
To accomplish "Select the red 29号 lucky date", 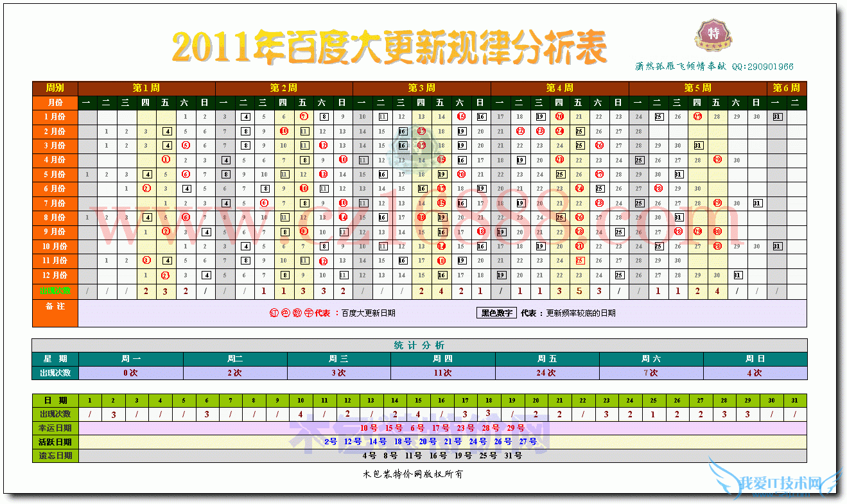I will (516, 428).
